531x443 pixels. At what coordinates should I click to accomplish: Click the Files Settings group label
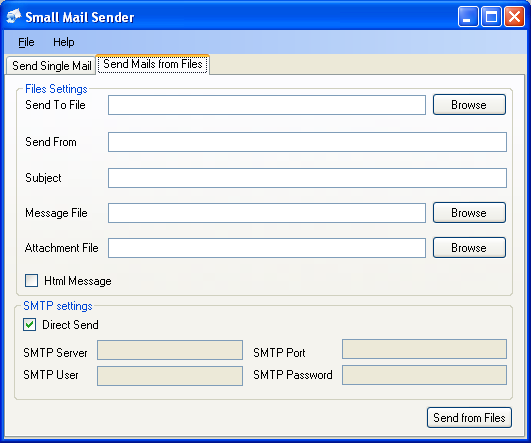56,89
